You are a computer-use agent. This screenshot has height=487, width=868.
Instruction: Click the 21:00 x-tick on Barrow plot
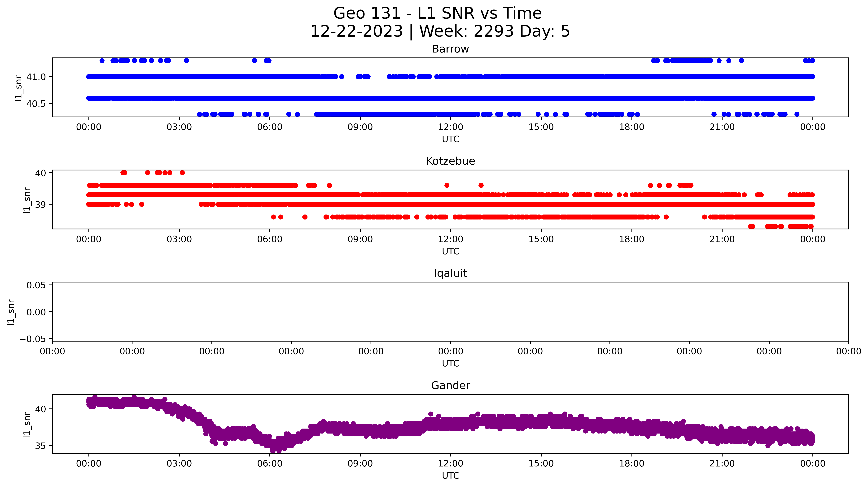(722, 127)
